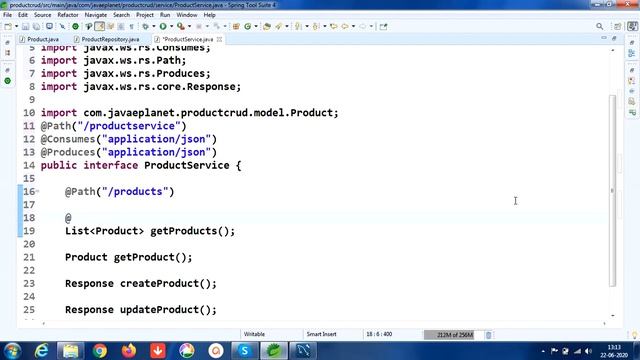640x360 pixels.
Task: Click the Back navigation arrow icon
Action: (x=345, y=27)
